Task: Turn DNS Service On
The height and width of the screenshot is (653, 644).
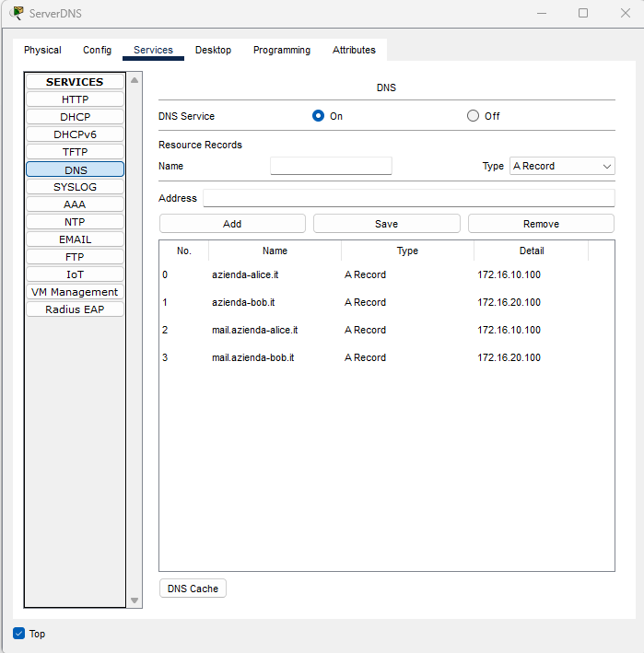Action: pos(318,116)
